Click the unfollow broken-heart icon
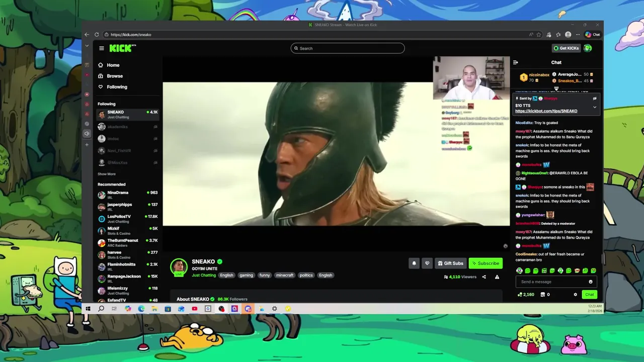 [x=427, y=263]
